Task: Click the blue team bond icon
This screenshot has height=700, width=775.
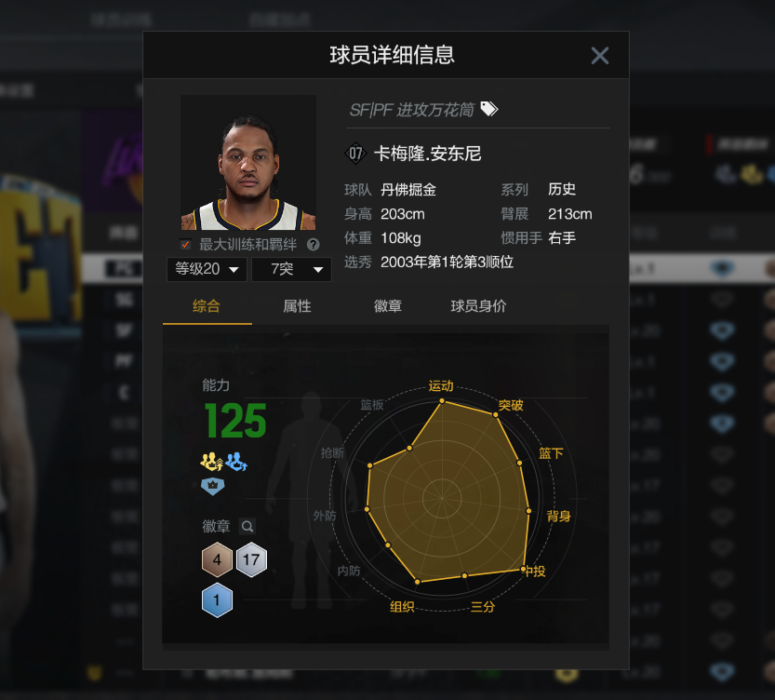Action: [x=236, y=461]
